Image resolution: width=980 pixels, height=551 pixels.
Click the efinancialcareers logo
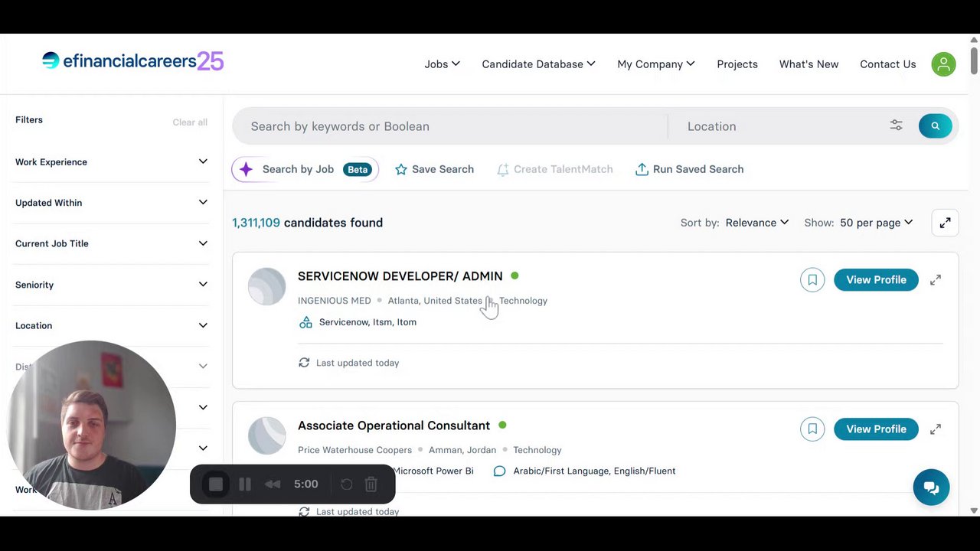click(x=132, y=61)
